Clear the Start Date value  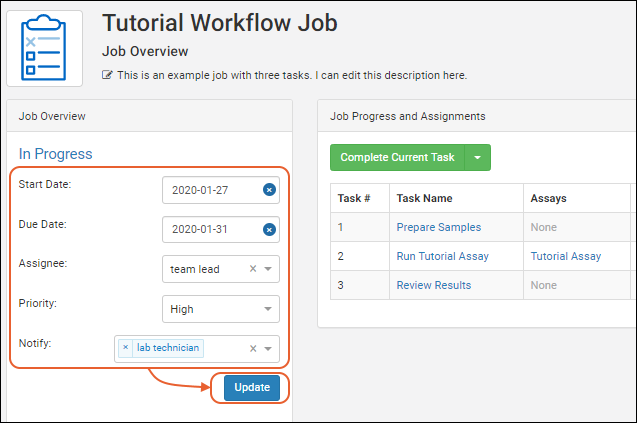[269, 189]
